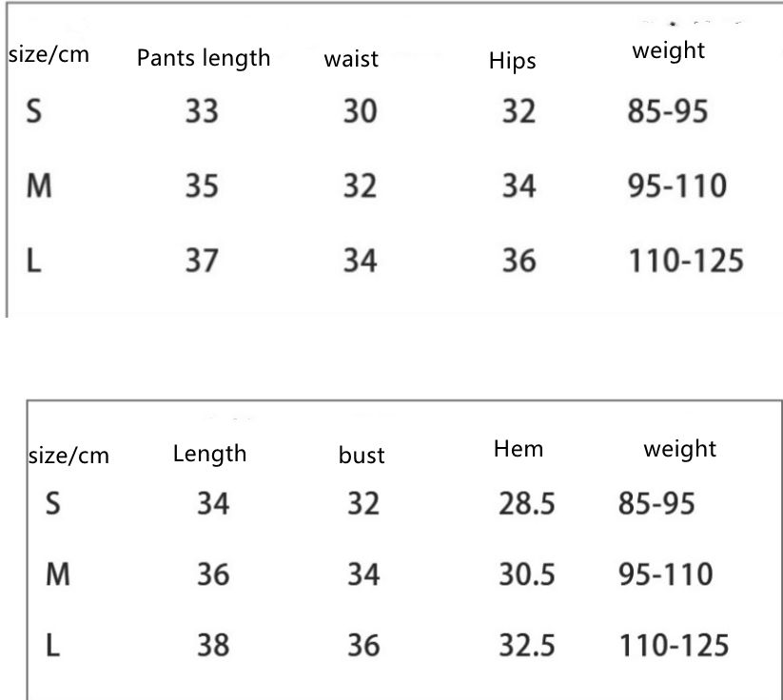Click the "Pants length" column header
The width and height of the screenshot is (783, 700).
click(204, 58)
